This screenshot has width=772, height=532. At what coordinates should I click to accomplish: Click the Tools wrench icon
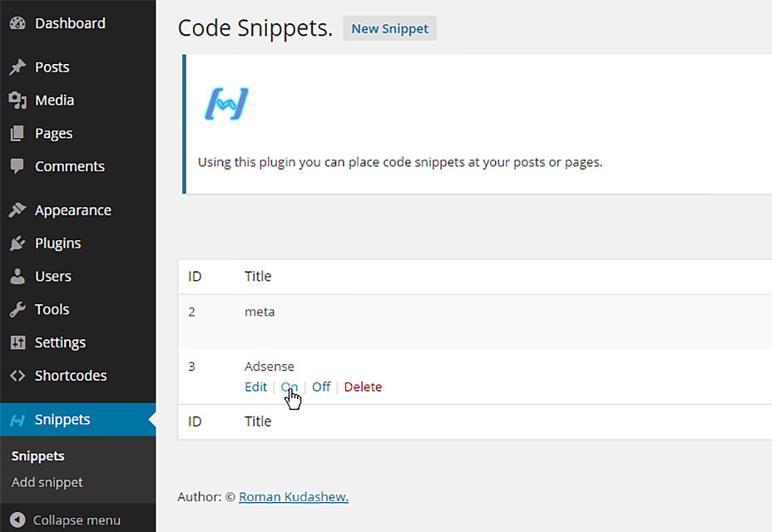(x=17, y=309)
